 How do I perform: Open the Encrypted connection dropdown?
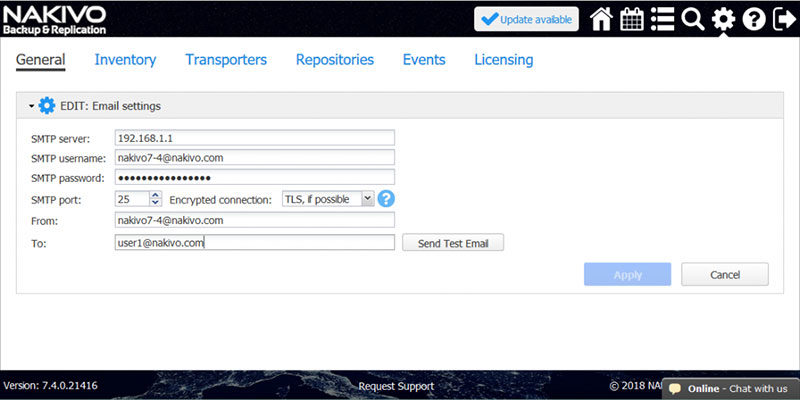pyautogui.click(x=329, y=199)
